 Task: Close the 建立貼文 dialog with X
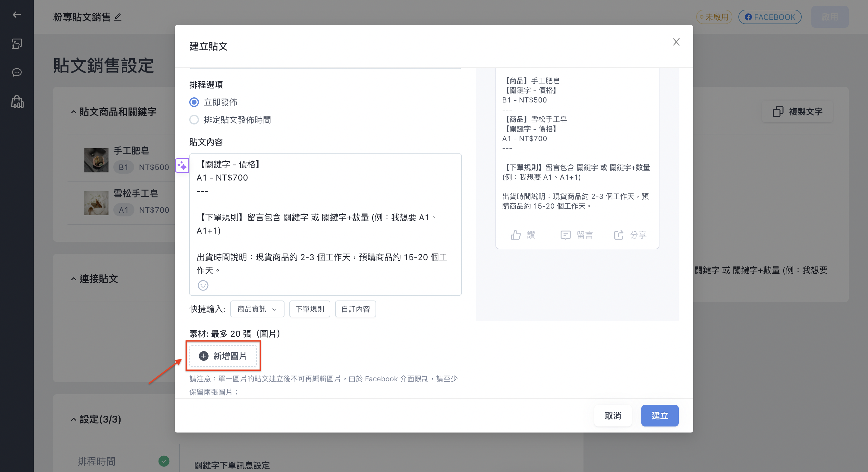676,42
